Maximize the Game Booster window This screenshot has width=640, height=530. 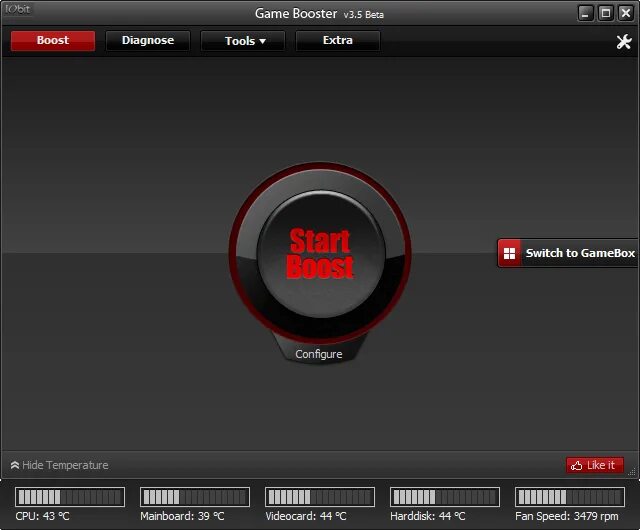pyautogui.click(x=606, y=13)
